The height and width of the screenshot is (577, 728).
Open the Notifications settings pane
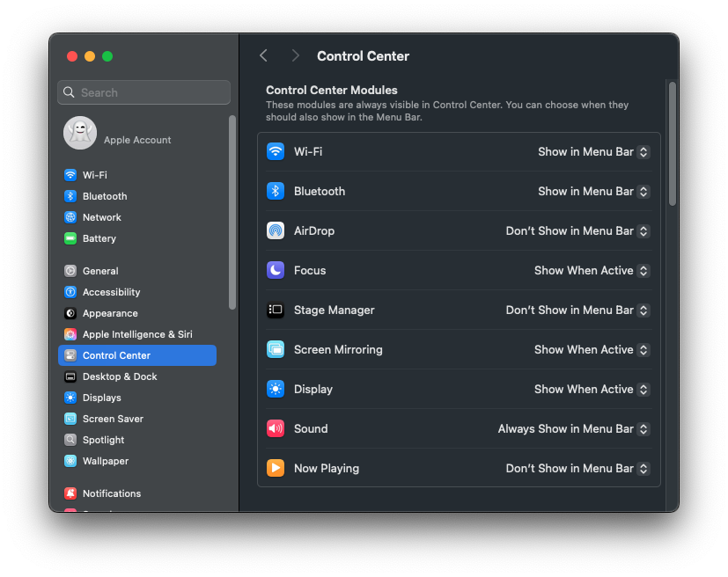click(137, 493)
